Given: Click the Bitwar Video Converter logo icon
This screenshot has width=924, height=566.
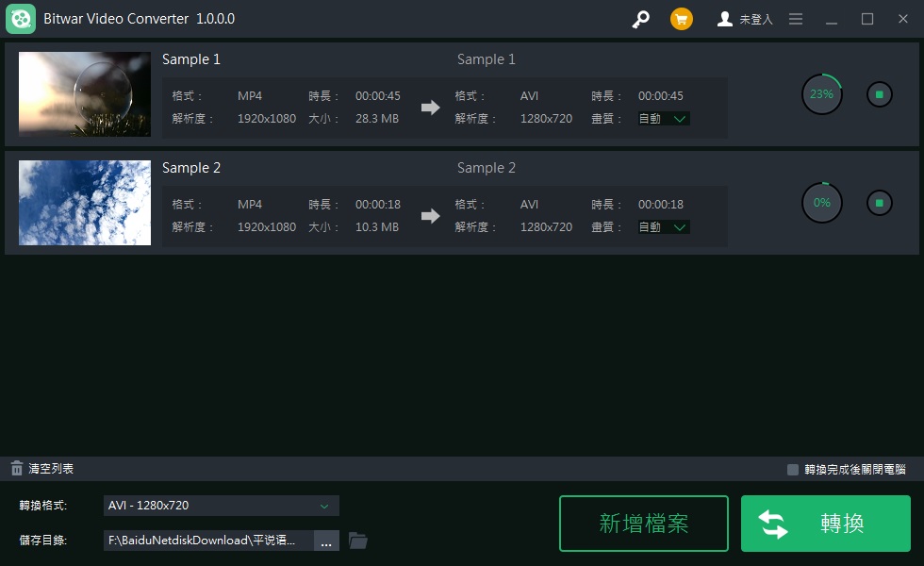Looking at the screenshot, I should click(x=21, y=19).
